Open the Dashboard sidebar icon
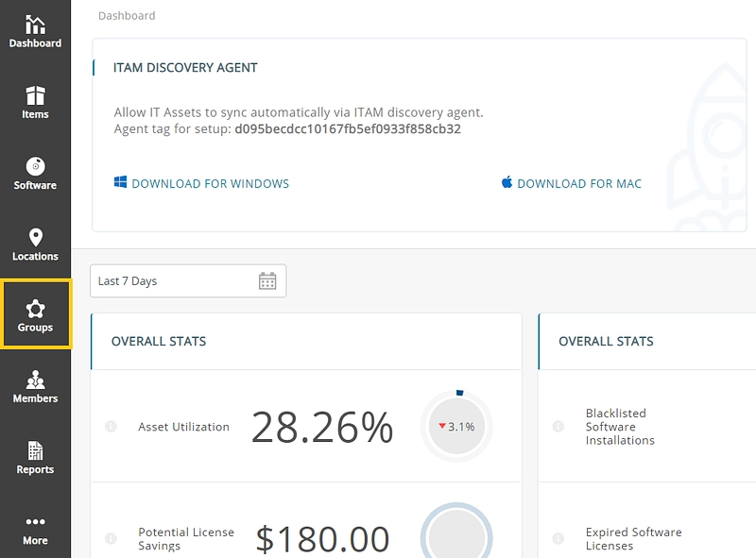Image resolution: width=756 pixels, height=558 pixels. tap(35, 25)
